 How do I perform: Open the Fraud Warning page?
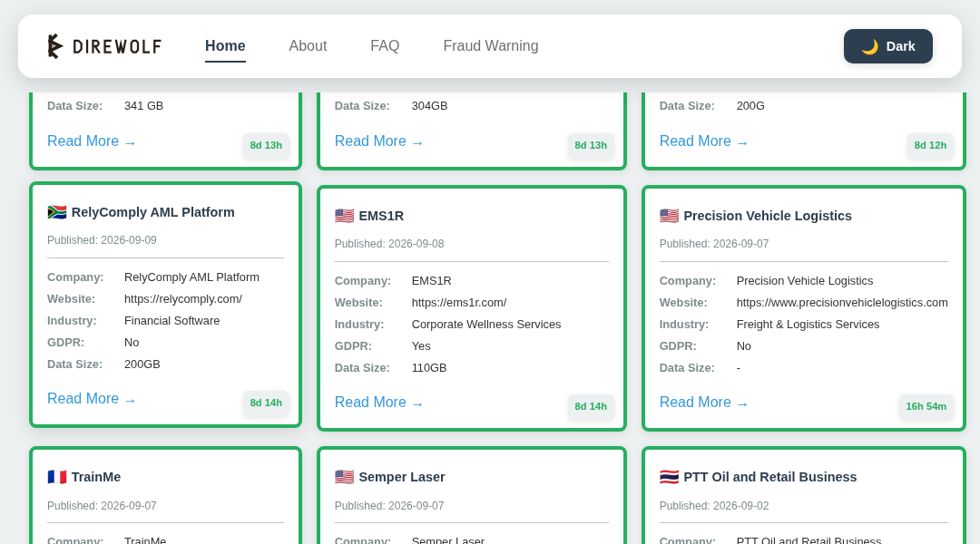coord(491,46)
